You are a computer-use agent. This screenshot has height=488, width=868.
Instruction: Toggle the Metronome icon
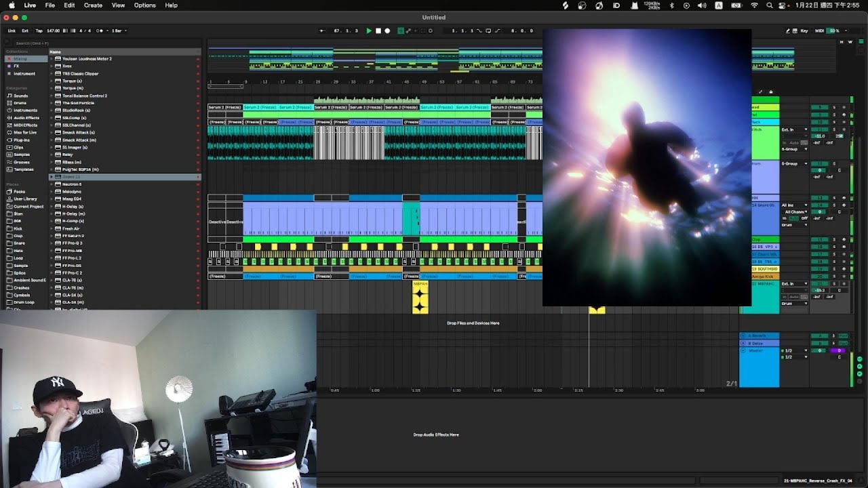click(x=100, y=30)
